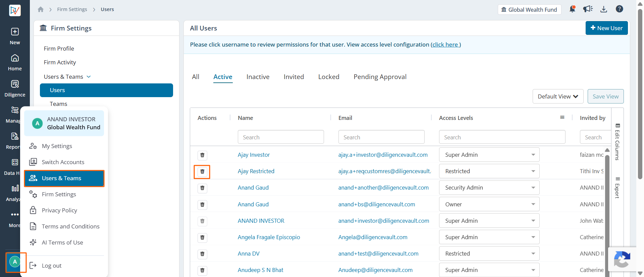Click the Invited by search field
Viewport: 644px width, 277px height.
[x=595, y=137]
